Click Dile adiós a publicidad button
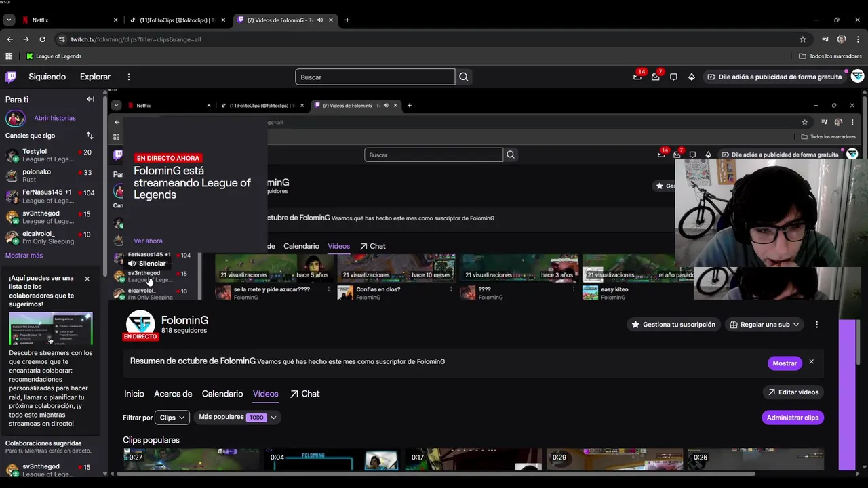868x488 pixels. (x=774, y=77)
